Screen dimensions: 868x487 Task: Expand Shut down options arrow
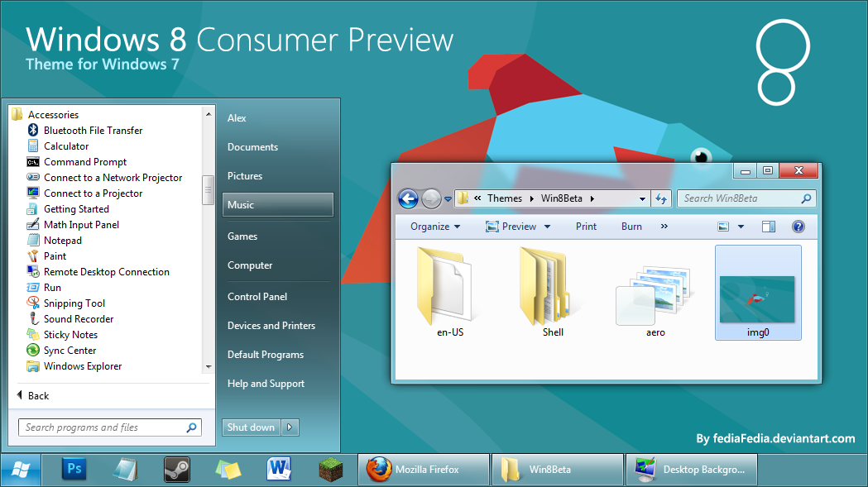coord(290,427)
